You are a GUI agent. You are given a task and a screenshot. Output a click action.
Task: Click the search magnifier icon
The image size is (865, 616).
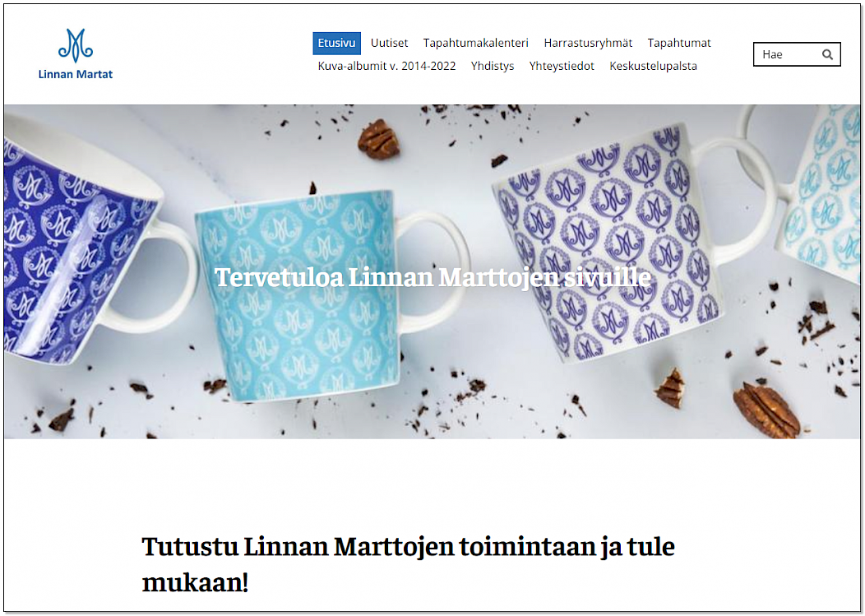tap(827, 54)
